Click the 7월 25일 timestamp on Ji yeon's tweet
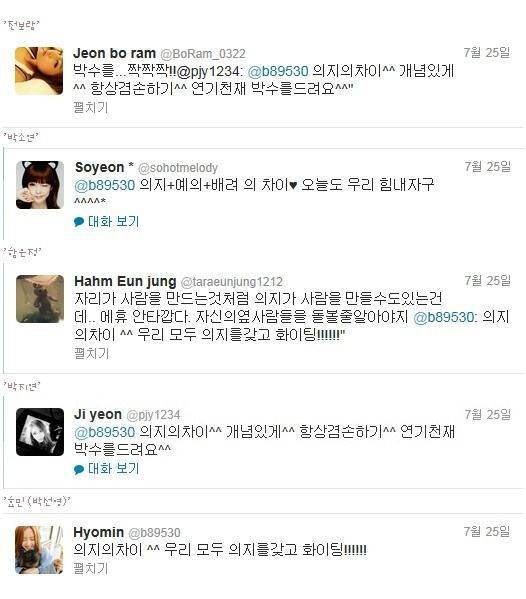The width and height of the screenshot is (526, 599). point(487,414)
